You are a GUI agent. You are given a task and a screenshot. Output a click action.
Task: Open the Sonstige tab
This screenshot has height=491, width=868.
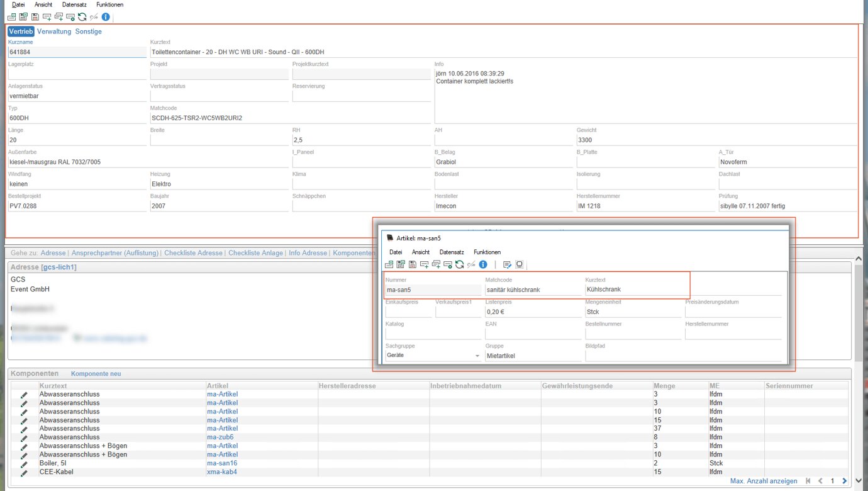[x=88, y=31]
